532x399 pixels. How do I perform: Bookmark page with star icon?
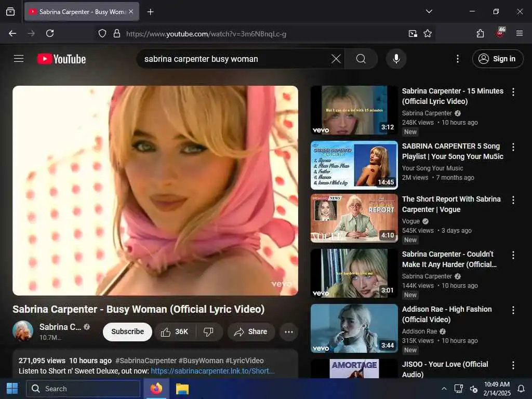[x=428, y=33]
